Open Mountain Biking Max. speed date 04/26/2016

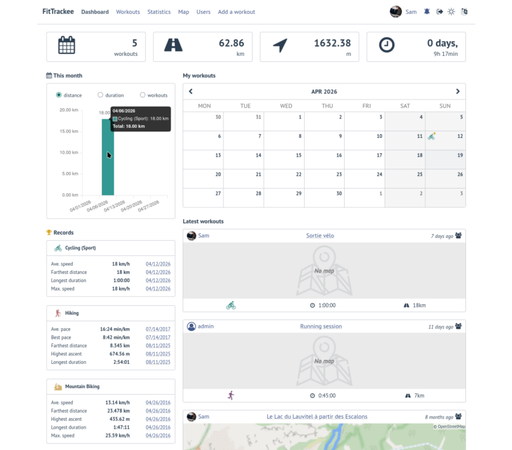click(158, 436)
